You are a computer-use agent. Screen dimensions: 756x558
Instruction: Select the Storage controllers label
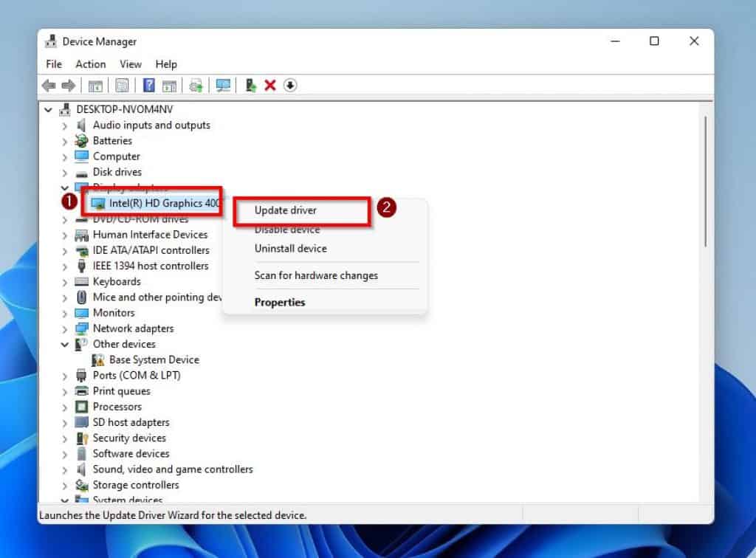pyautogui.click(x=136, y=485)
